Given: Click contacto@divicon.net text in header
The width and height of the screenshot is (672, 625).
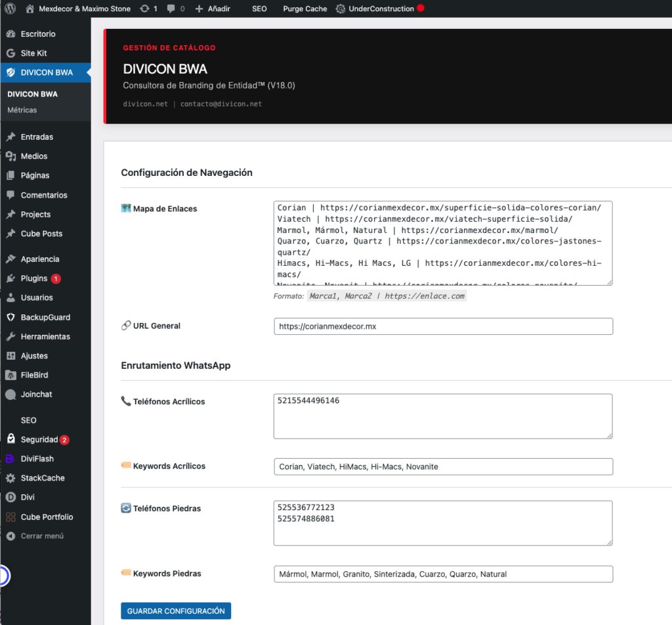Looking at the screenshot, I should click(220, 104).
